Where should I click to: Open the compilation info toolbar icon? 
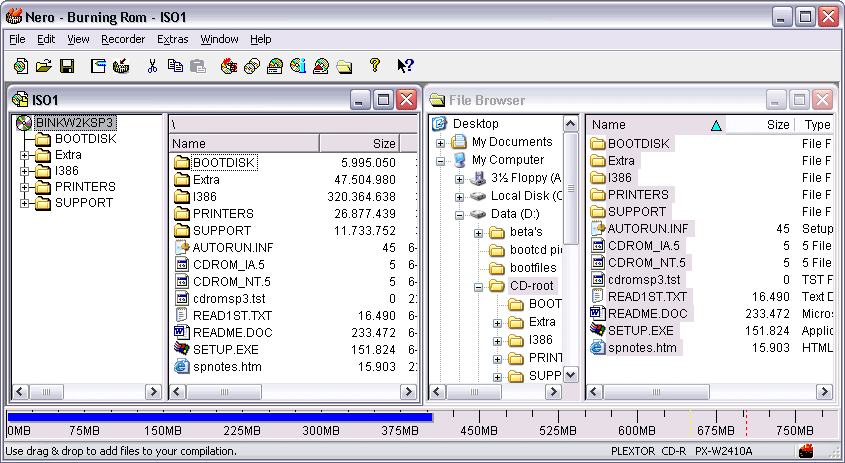(98, 66)
